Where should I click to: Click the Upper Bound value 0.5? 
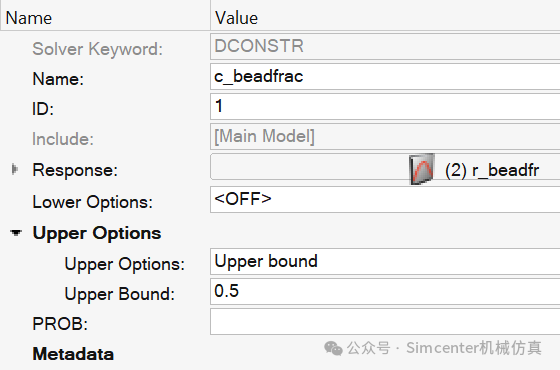pyautogui.click(x=385, y=291)
